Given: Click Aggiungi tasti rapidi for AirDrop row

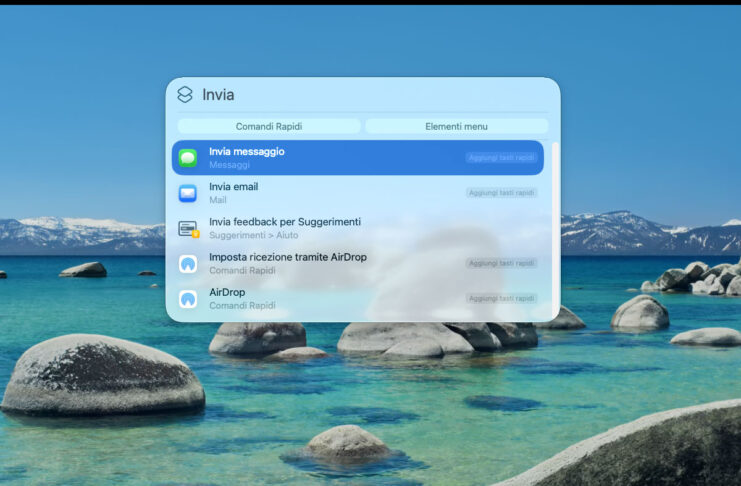Looking at the screenshot, I should tap(501, 298).
